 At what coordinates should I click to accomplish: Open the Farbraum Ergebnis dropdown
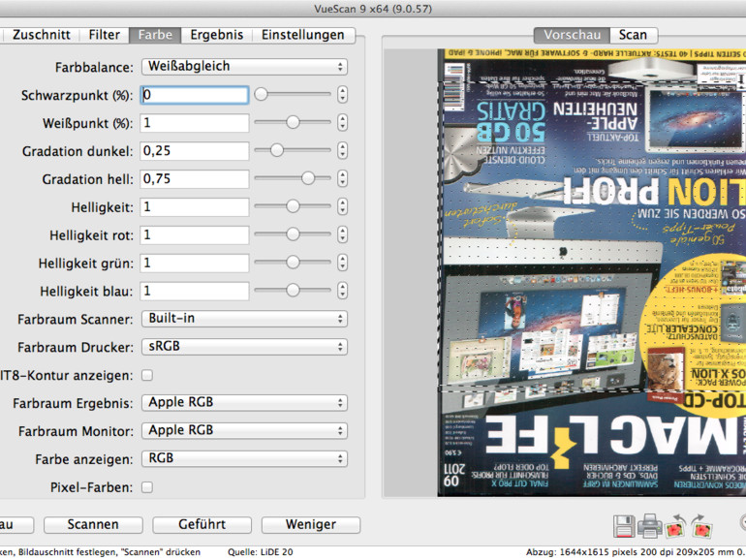(x=244, y=403)
